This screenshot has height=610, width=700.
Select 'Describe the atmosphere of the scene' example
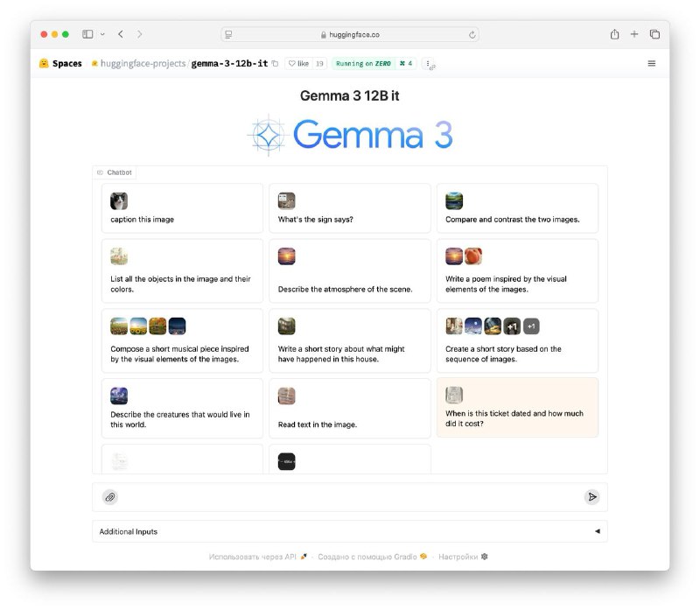tap(349, 270)
